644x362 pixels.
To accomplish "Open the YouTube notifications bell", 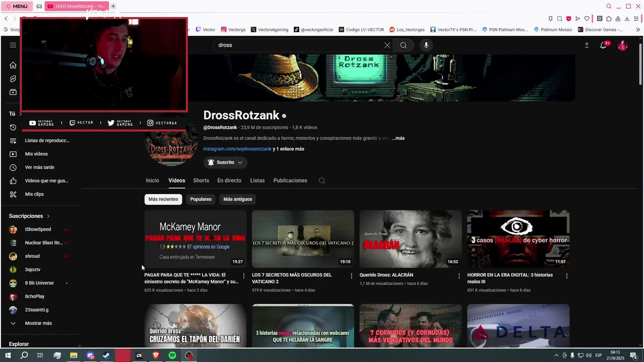I will pos(603,45).
